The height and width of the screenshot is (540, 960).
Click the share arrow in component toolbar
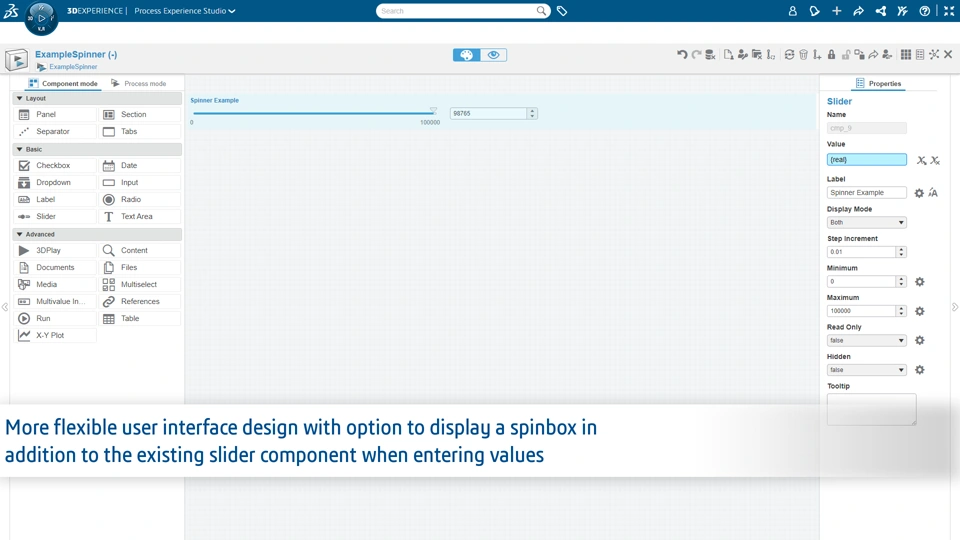873,54
